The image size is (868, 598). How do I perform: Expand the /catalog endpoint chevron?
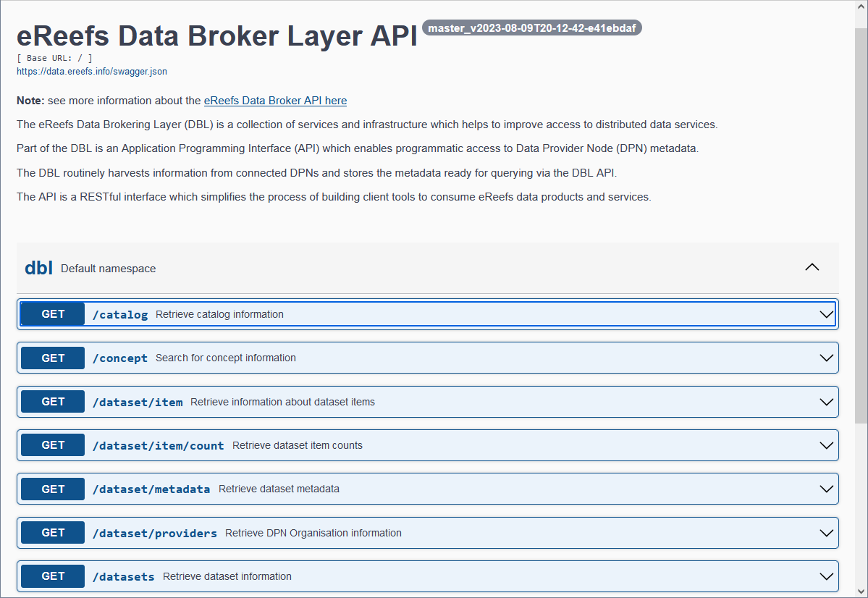coord(826,314)
